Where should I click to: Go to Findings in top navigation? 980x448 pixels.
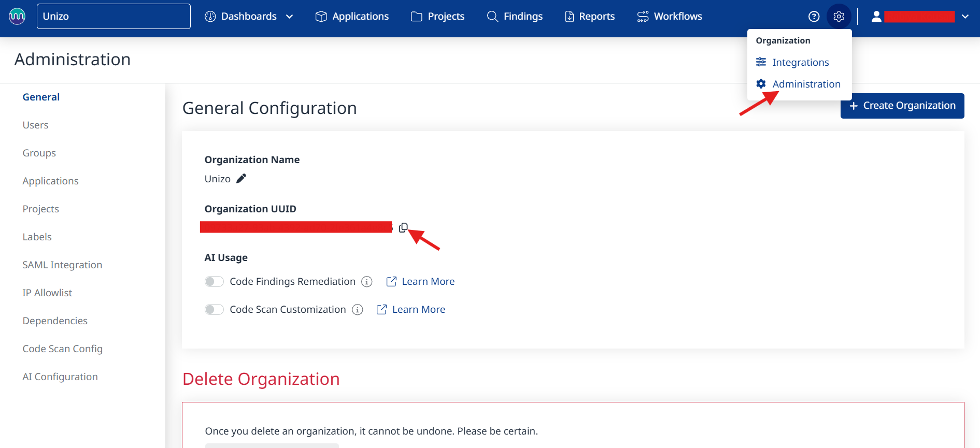(x=515, y=17)
